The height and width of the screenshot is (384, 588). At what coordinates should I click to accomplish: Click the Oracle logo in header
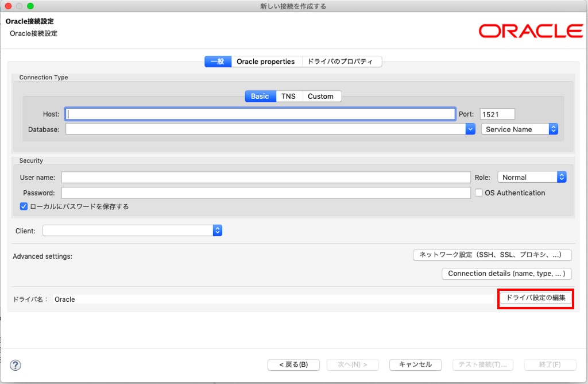531,31
